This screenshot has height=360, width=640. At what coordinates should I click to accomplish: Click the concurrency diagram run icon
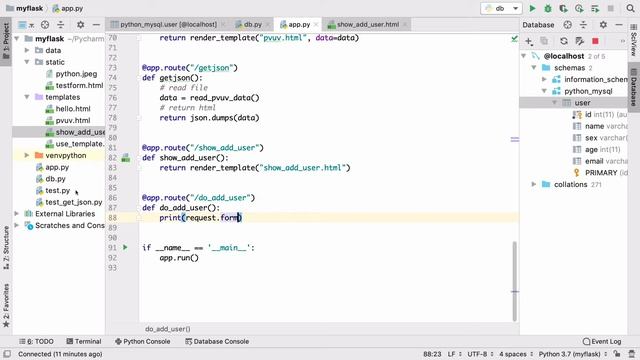coord(595,8)
